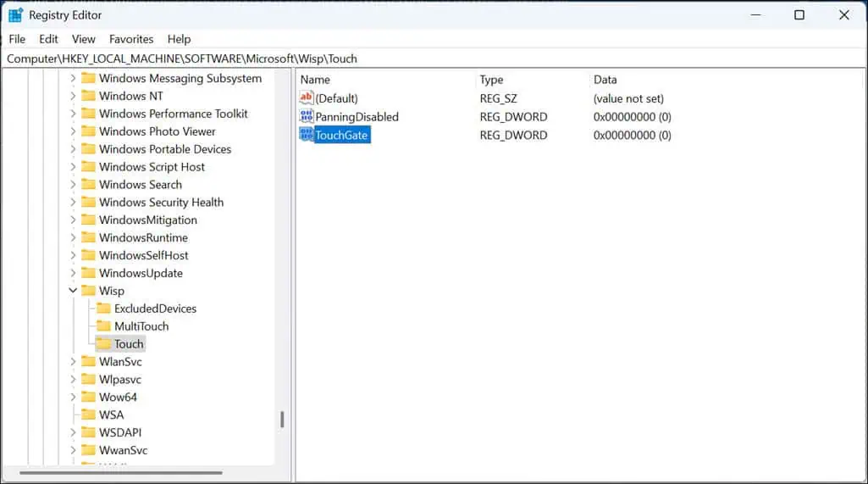
Task: Select the Windows Messaging Subsystem folder icon
Action: [88, 78]
